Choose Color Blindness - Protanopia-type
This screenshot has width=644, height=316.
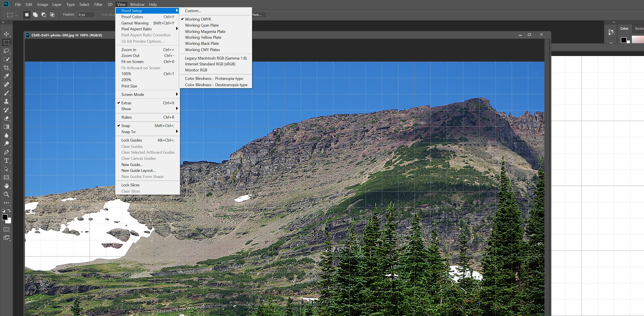[x=214, y=79]
